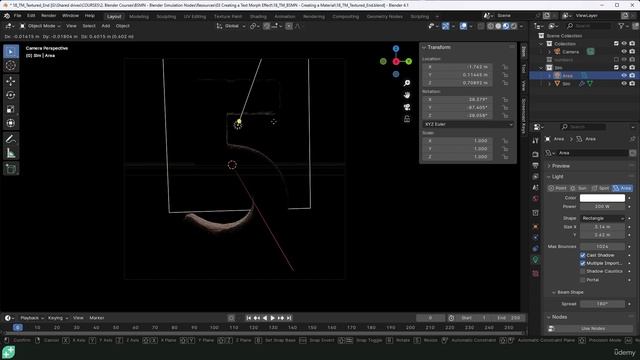Viewport: 640px width, 360px height.
Task: Click the lock camera to view icon
Action: coord(407,119)
